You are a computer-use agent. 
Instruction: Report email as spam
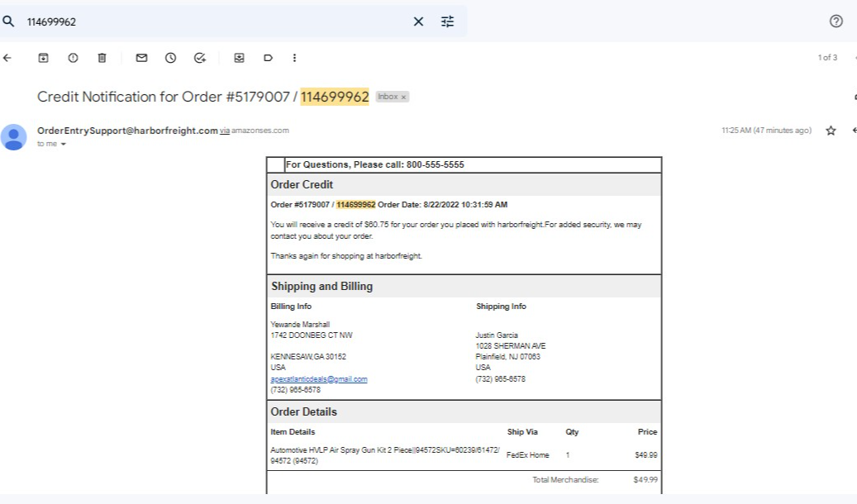(73, 57)
